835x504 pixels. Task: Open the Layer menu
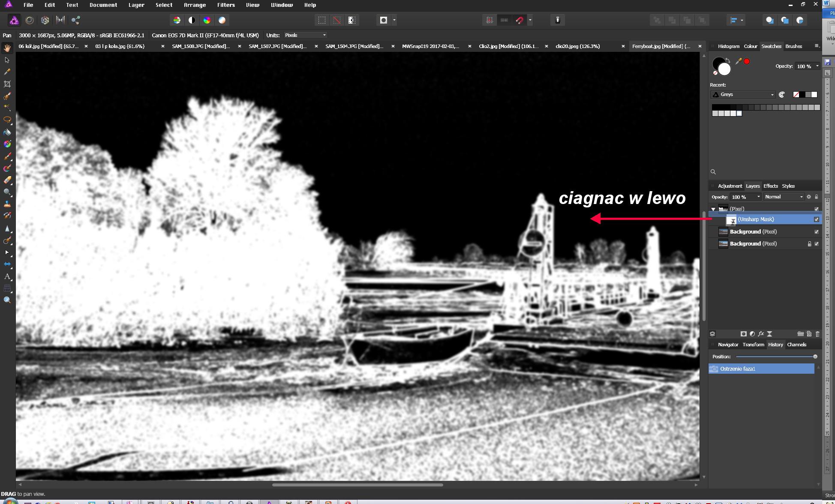point(136,5)
